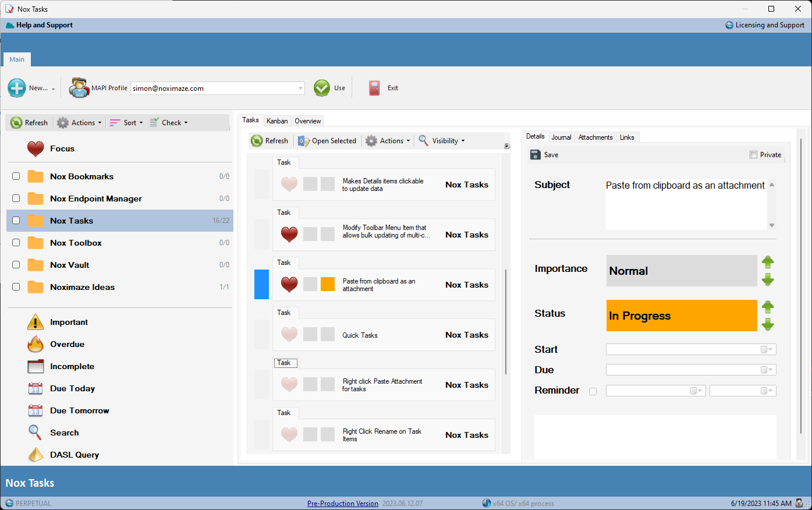Viewport: 812px width, 510px height.
Task: Check the Nox Endpoint Manager checkbox
Action: (x=16, y=199)
